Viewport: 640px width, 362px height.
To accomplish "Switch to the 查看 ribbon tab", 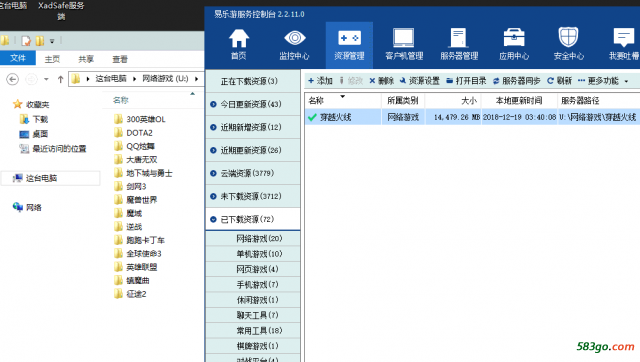I will [x=120, y=59].
